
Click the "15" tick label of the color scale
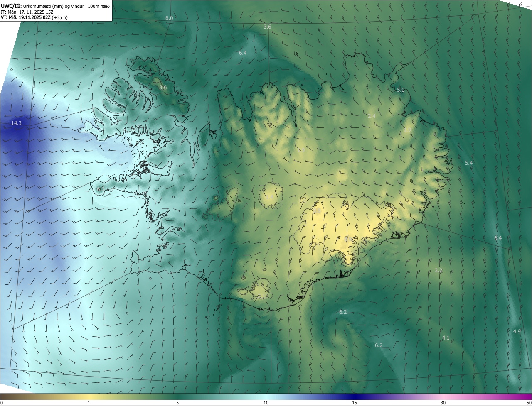pos(355,403)
